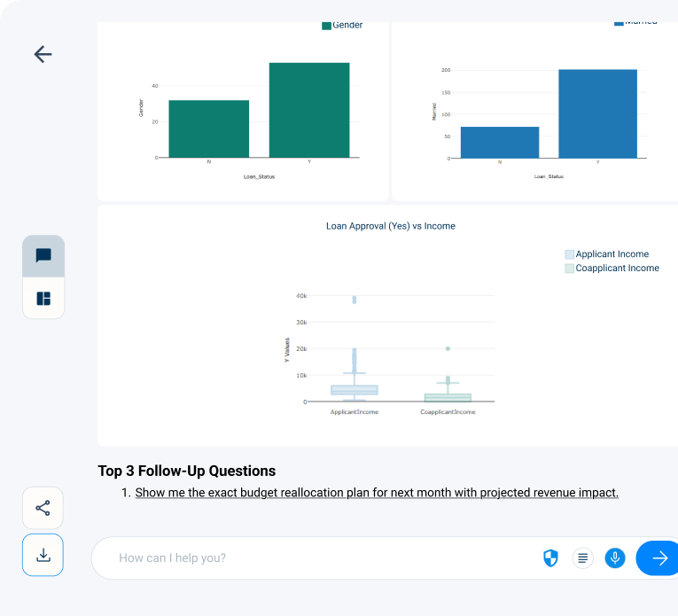Image resolution: width=678 pixels, height=616 pixels.
Task: Click the blue Y bar in Married chart
Action: point(597,113)
